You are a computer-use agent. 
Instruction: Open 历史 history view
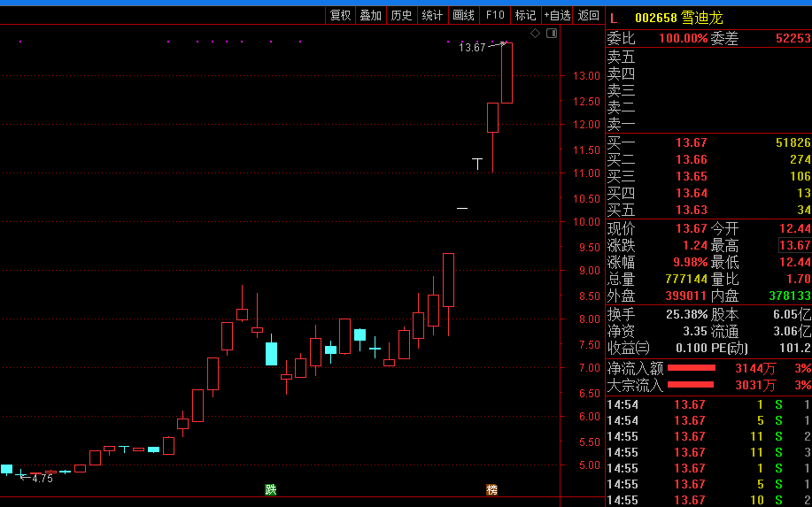pos(401,15)
